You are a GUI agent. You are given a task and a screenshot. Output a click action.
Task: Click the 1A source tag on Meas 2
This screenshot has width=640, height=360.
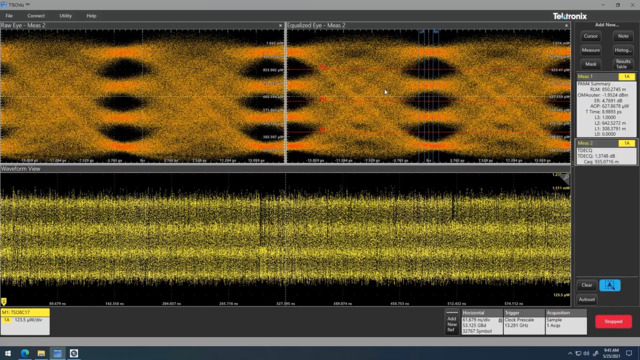(x=627, y=143)
